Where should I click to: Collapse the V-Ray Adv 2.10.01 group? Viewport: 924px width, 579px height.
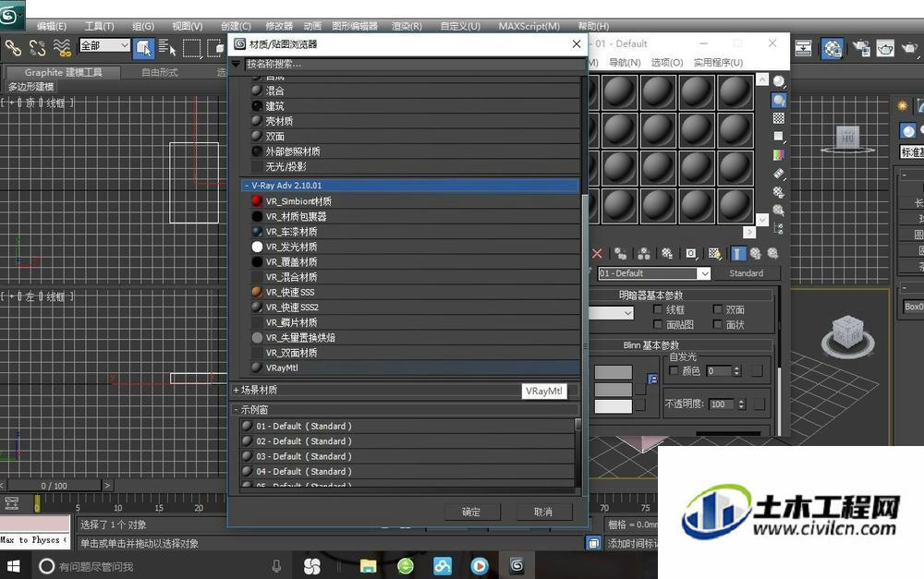247,185
